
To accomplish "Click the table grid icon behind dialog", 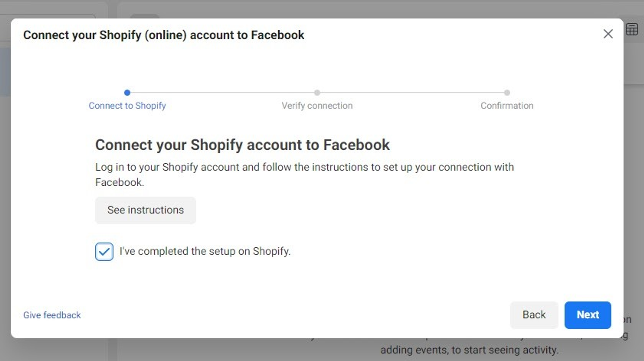I will (x=632, y=29).
